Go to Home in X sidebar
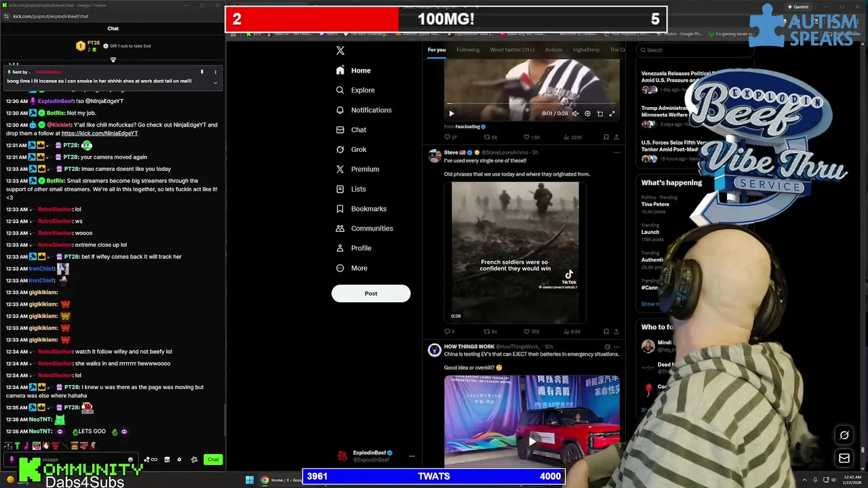This screenshot has height=488, width=868. click(353, 70)
